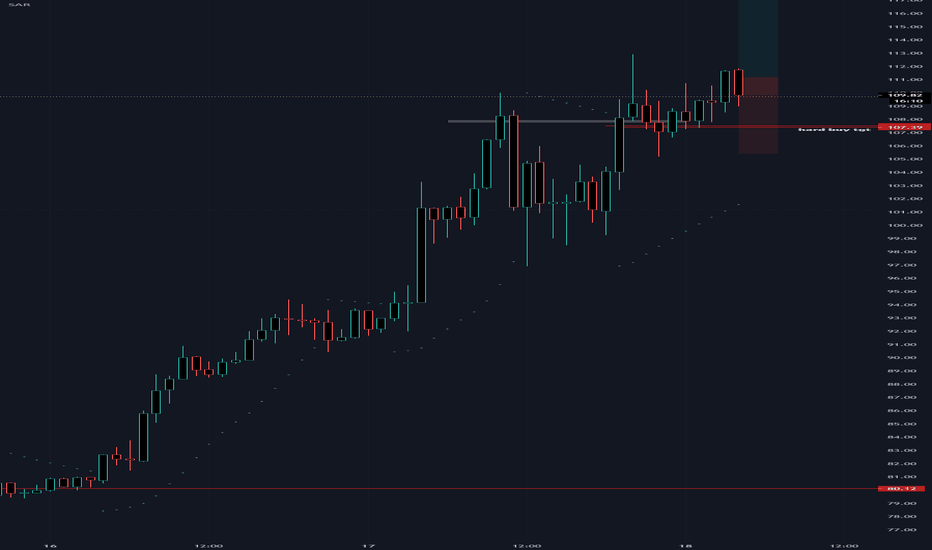Select the red 107.39 price label
This screenshot has width=932, height=550.
point(905,127)
